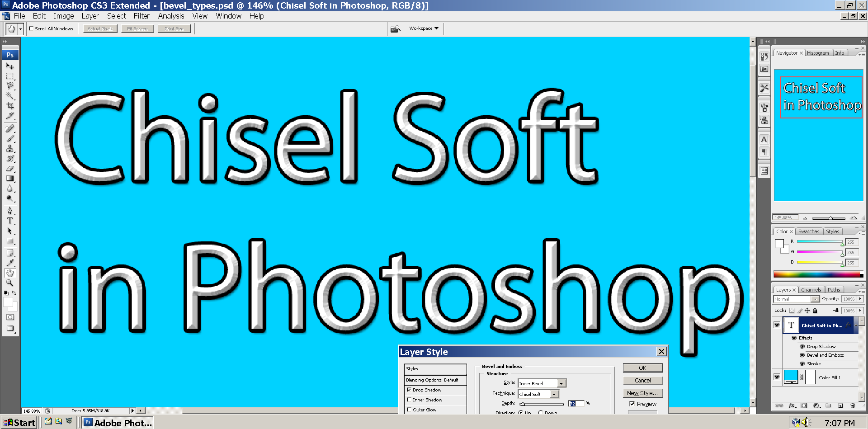The height and width of the screenshot is (429, 868).
Task: Open the Opacity slider arrow
Action: pyautogui.click(x=860, y=299)
